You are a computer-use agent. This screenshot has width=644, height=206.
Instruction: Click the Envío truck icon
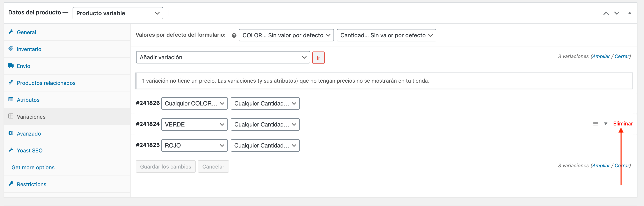coord(11,66)
